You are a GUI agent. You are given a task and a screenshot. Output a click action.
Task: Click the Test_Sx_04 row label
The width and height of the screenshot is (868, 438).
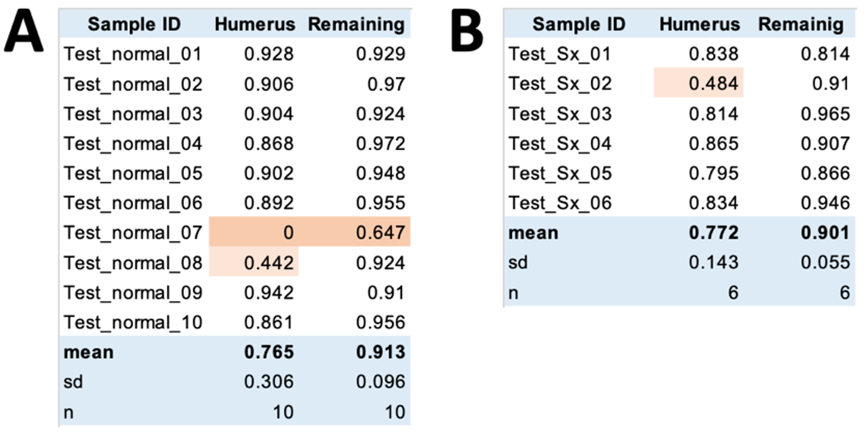coord(560,143)
